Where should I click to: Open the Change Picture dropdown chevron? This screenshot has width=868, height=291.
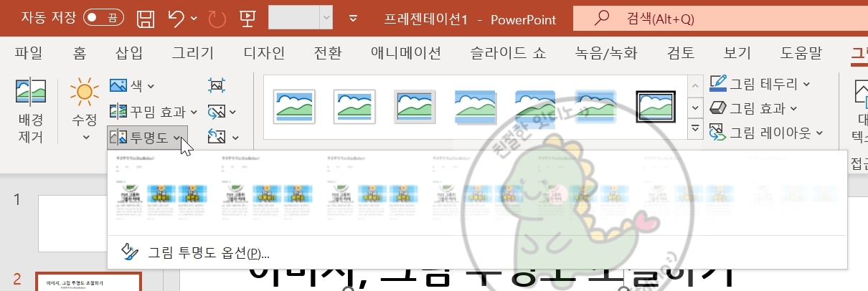point(232,112)
